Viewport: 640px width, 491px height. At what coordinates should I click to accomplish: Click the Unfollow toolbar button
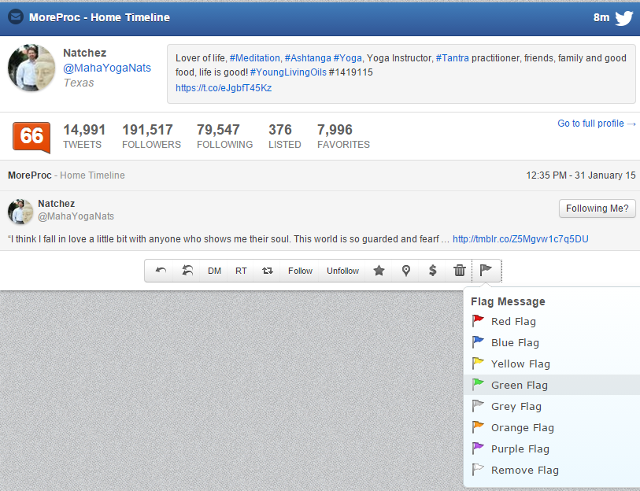tap(342, 271)
